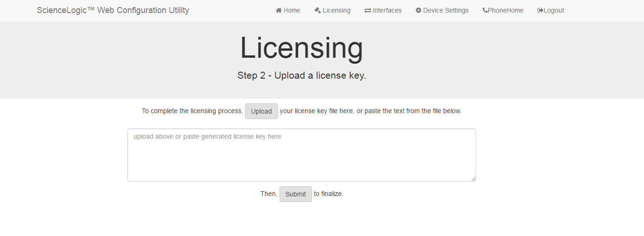
Task: Click the Device Settings gear icon
Action: [418, 10]
